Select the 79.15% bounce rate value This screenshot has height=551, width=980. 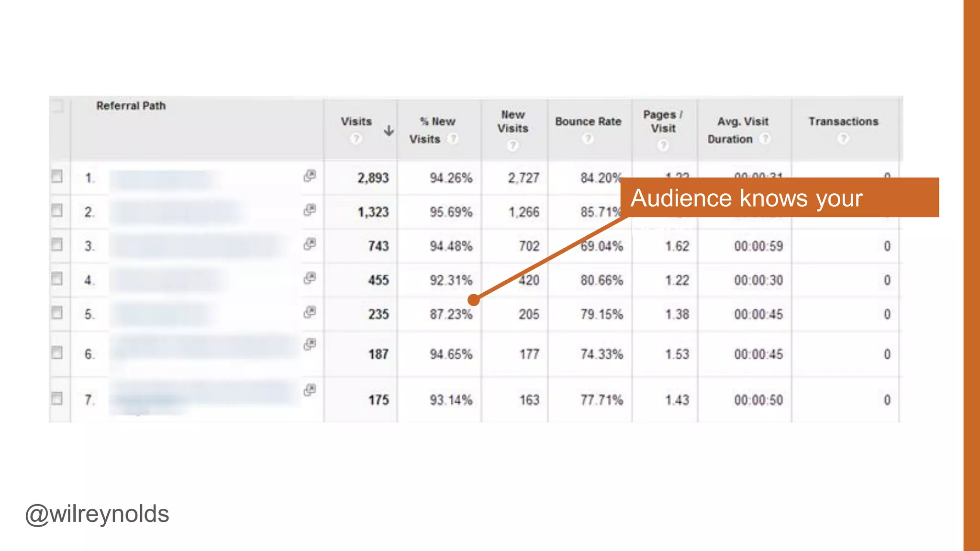click(x=601, y=314)
